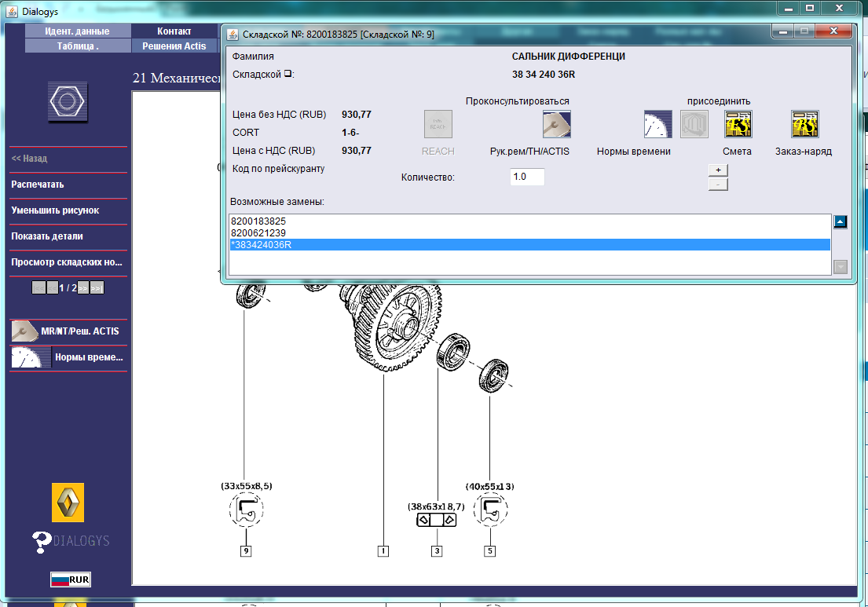Click the 40x55x13 seal symbol
Viewport: 868px width, 607px height.
coord(490,510)
